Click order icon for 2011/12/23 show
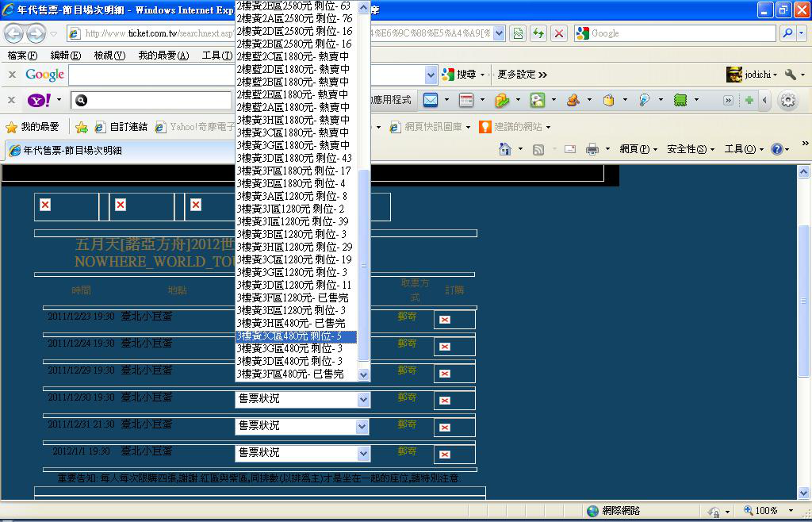The height and width of the screenshot is (522, 812). 445,320
